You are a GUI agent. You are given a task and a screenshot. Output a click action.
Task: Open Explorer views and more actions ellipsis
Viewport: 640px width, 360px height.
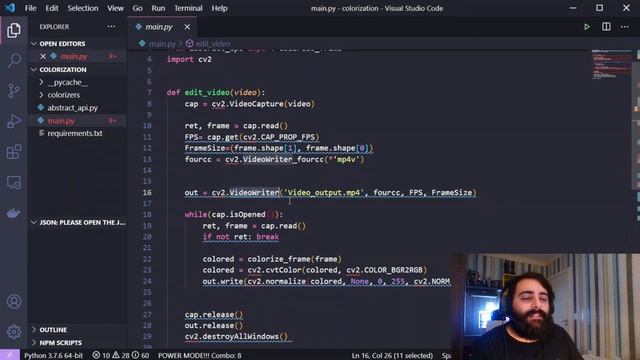click(x=111, y=27)
